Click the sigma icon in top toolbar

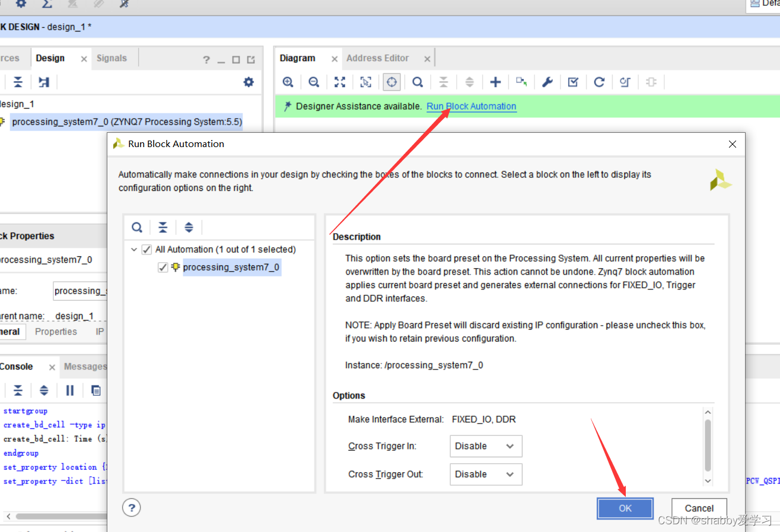pos(47,4)
